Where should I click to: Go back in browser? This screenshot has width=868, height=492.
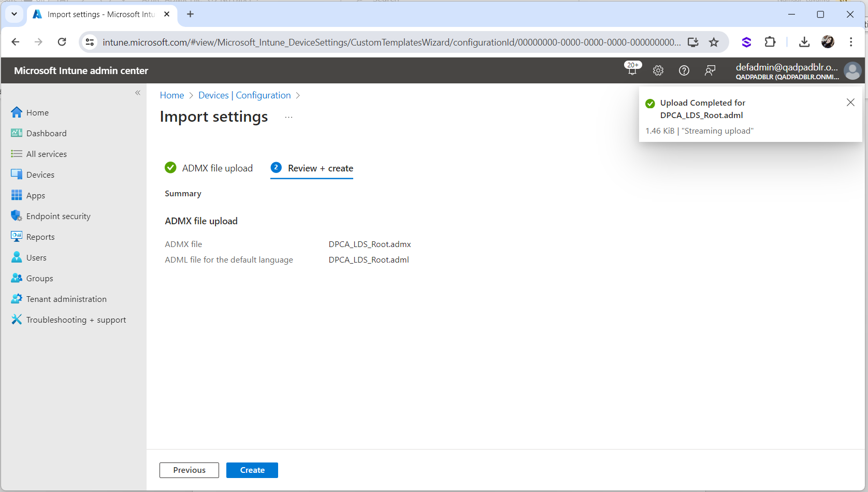pos(16,42)
